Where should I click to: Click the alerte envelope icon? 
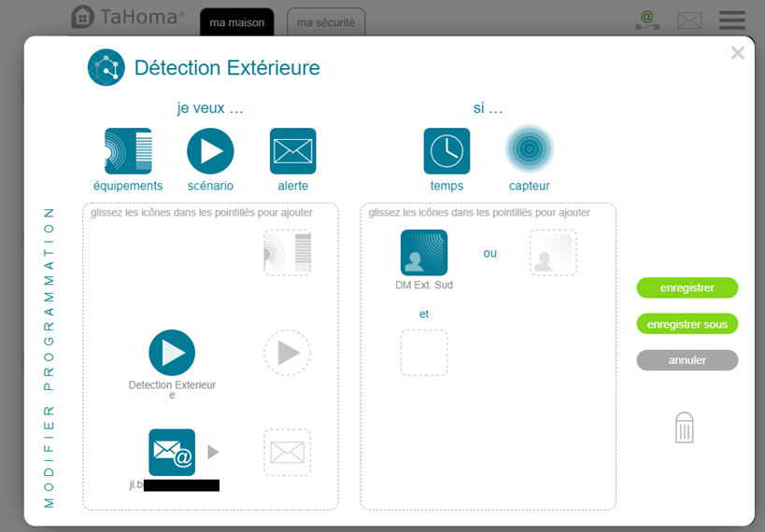tap(292, 151)
